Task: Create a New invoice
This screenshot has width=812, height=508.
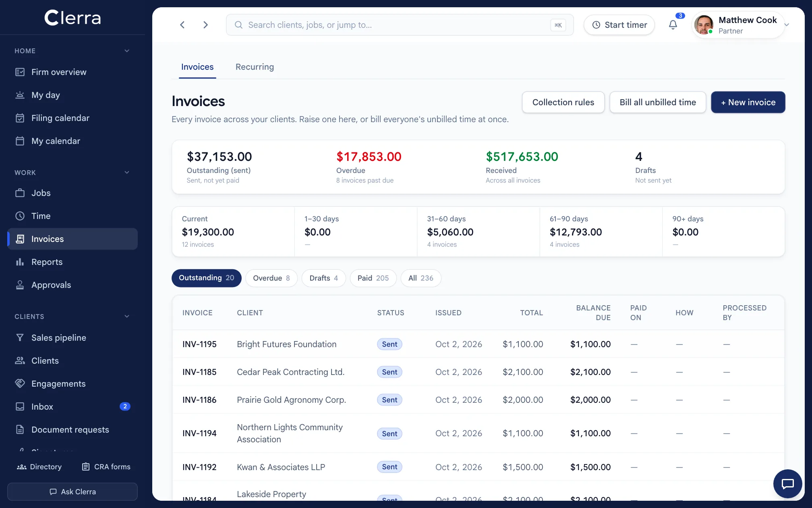Action: pyautogui.click(x=748, y=102)
